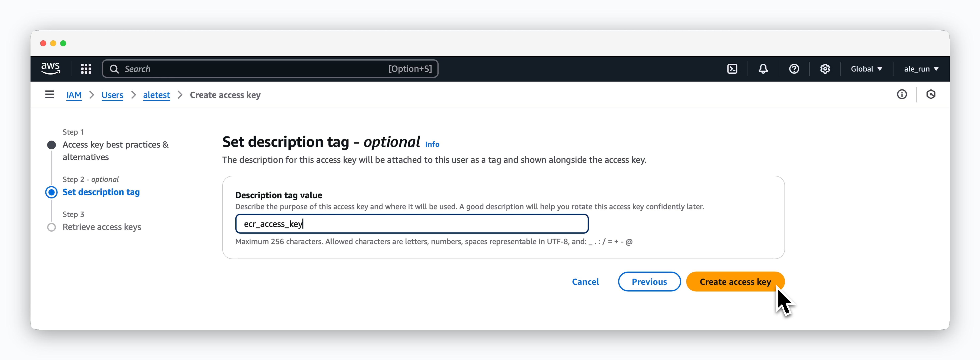The width and height of the screenshot is (980, 360).
Task: Open the aletest user breadcrumb
Action: coord(156,95)
